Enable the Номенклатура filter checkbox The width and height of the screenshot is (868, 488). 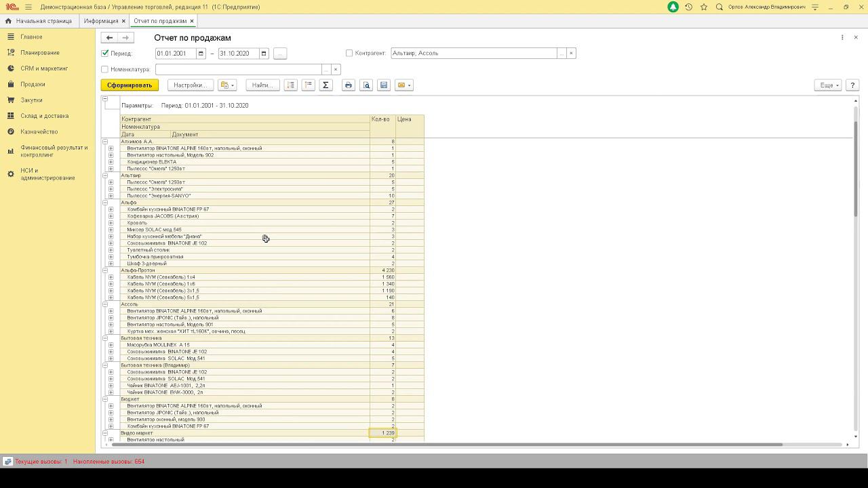tap(104, 69)
